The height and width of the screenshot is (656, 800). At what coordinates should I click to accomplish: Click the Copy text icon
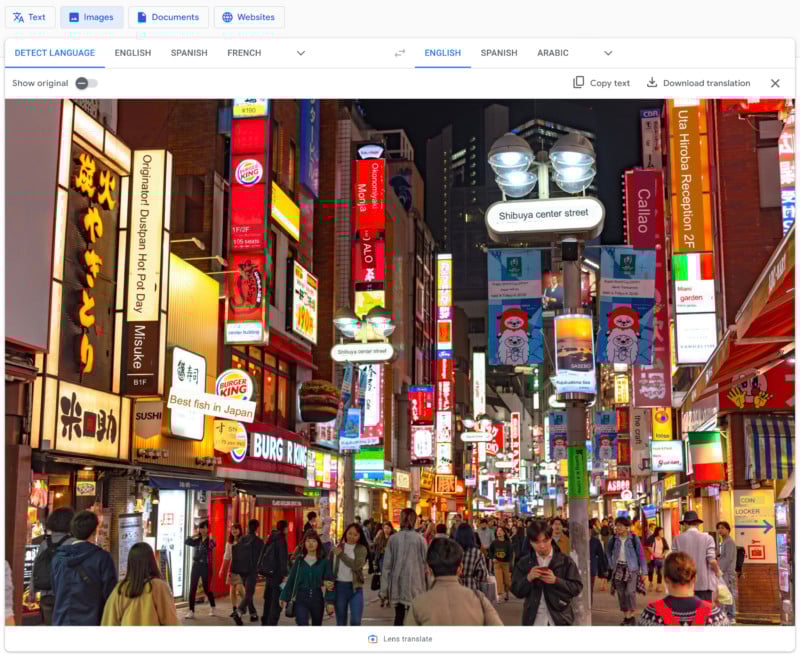point(579,83)
